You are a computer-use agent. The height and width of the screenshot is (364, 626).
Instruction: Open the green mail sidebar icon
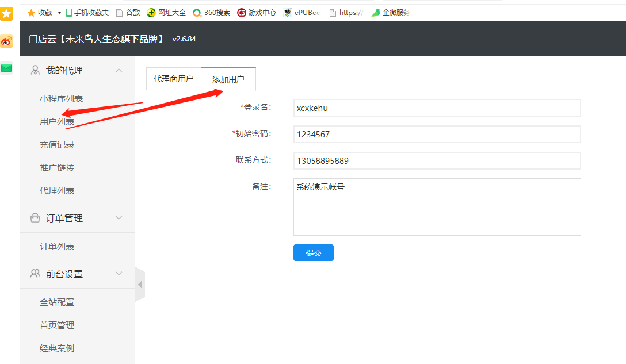click(6, 68)
